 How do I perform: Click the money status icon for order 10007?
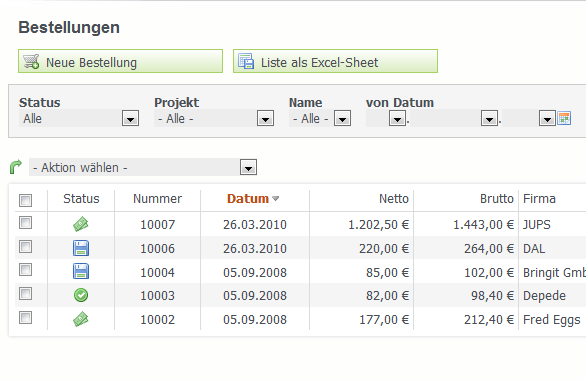(81, 224)
